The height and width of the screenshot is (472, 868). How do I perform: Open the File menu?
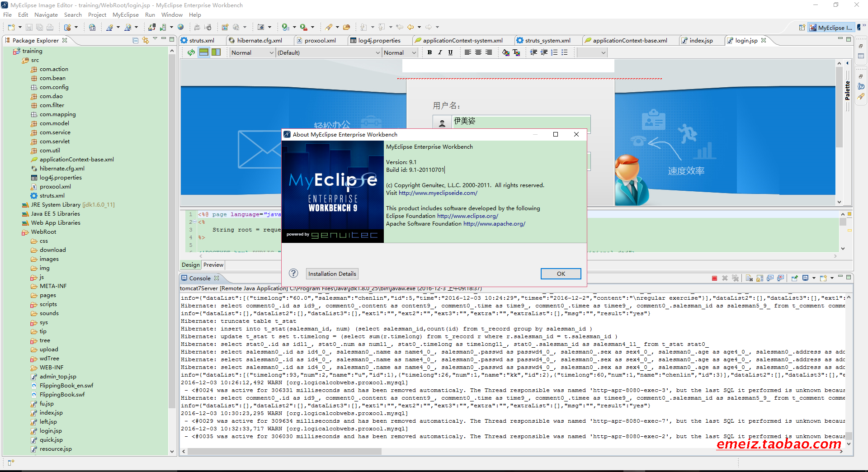[8, 15]
